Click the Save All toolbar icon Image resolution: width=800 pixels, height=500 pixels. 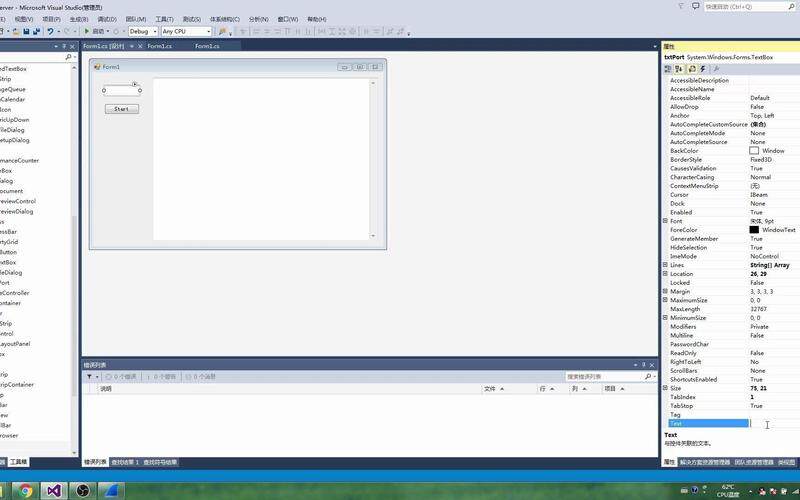[36, 32]
